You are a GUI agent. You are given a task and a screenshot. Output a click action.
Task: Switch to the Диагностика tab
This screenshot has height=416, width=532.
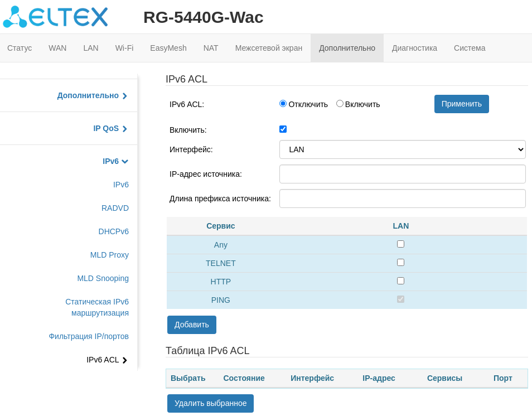coord(414,48)
